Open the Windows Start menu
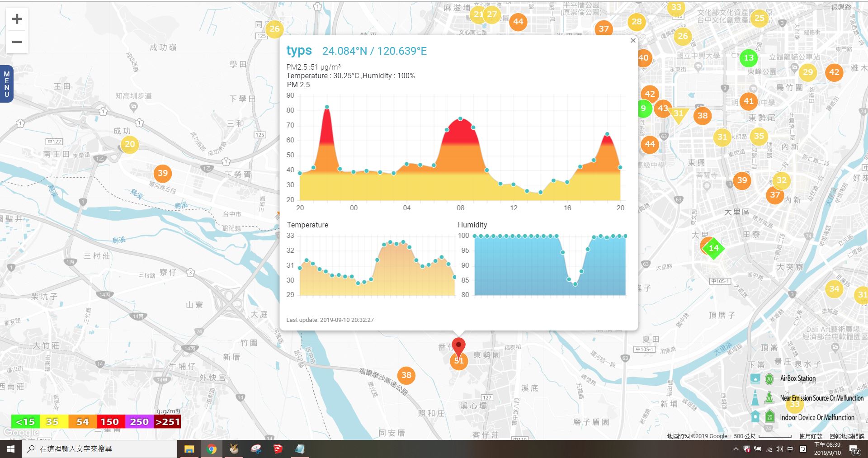 click(x=10, y=449)
